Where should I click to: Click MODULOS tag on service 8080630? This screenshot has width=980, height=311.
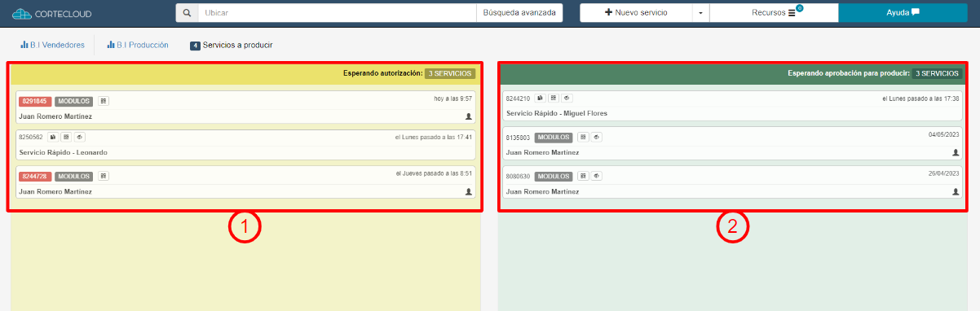coord(553,176)
